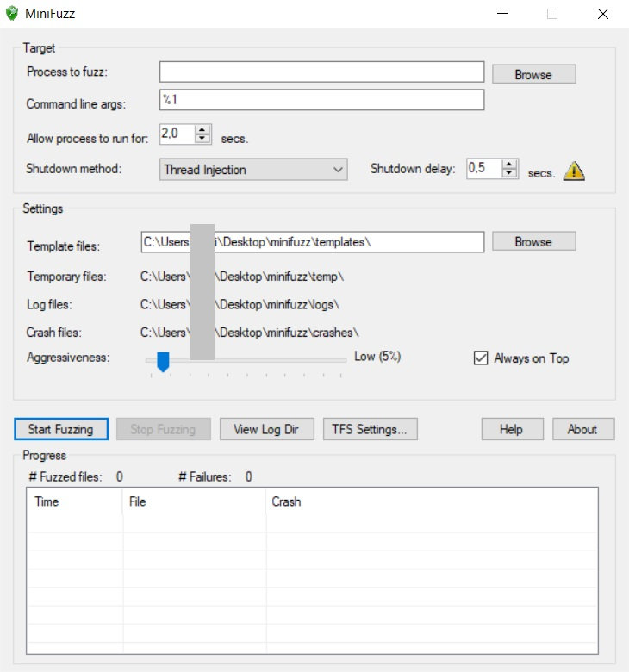The height and width of the screenshot is (672, 629).
Task: Open TFS Settings dialog
Action: (x=370, y=429)
